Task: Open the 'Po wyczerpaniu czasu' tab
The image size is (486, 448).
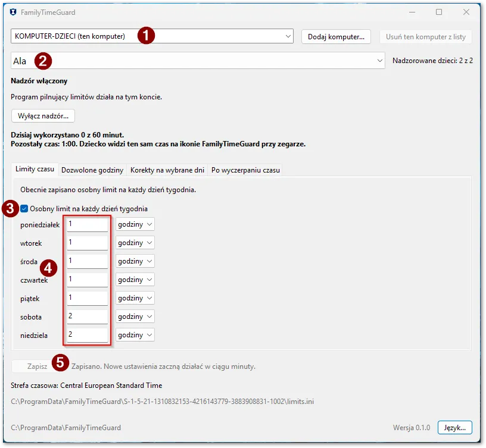Action: click(x=245, y=170)
